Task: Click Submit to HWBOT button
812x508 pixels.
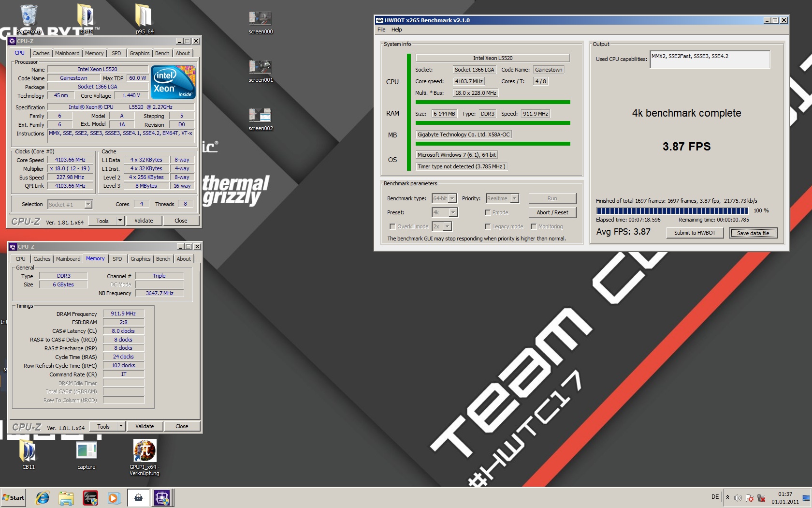Action: [x=695, y=233]
